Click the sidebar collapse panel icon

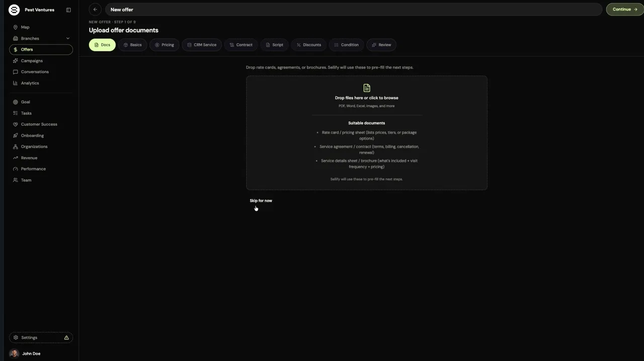click(x=68, y=10)
